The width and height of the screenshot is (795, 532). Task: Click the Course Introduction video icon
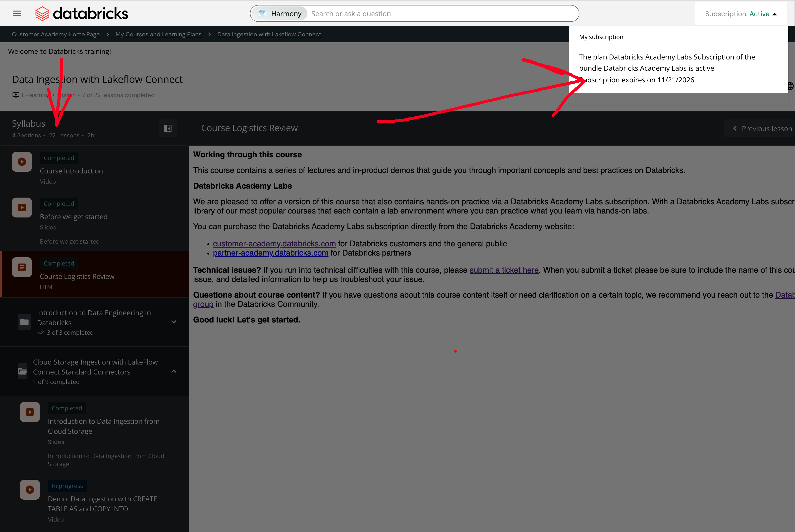coord(22,162)
